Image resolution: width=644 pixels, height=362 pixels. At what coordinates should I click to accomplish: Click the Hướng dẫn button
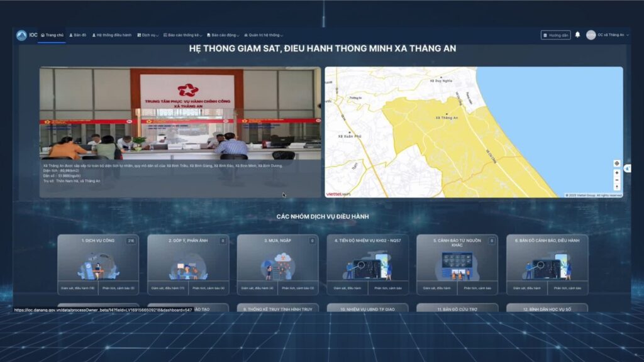(x=556, y=35)
